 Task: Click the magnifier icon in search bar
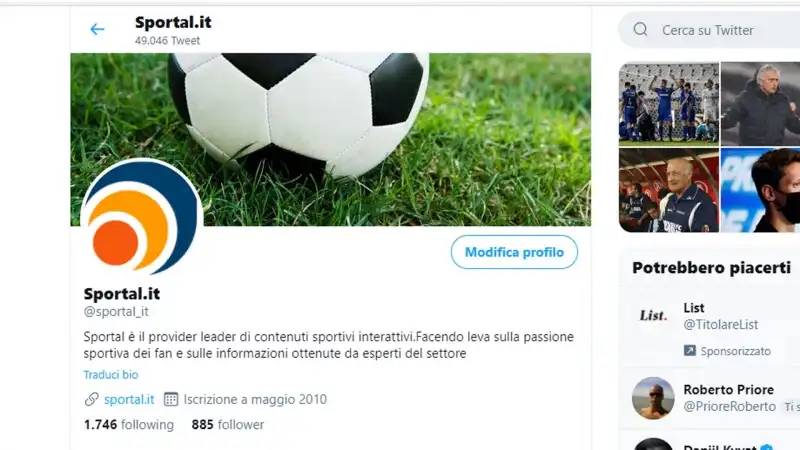640,30
